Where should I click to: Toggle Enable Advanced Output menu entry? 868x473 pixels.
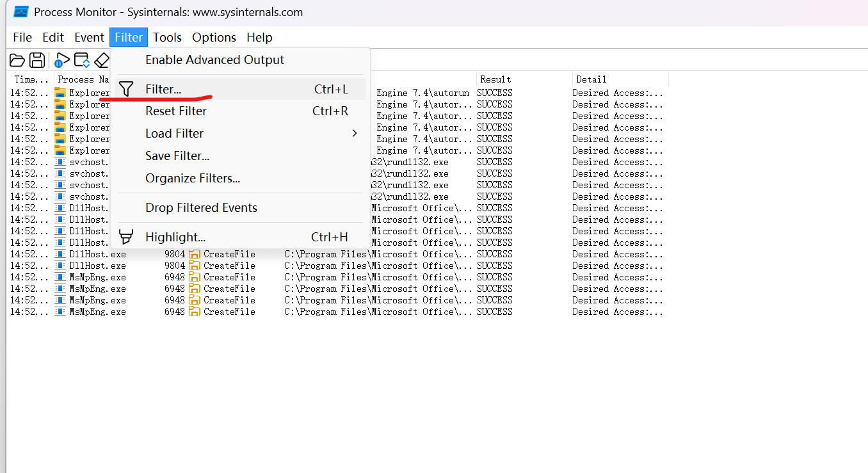240,60
